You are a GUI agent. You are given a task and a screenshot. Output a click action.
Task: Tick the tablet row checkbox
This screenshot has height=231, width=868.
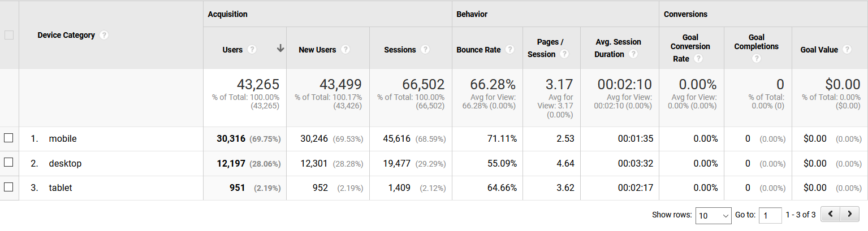(x=8, y=187)
